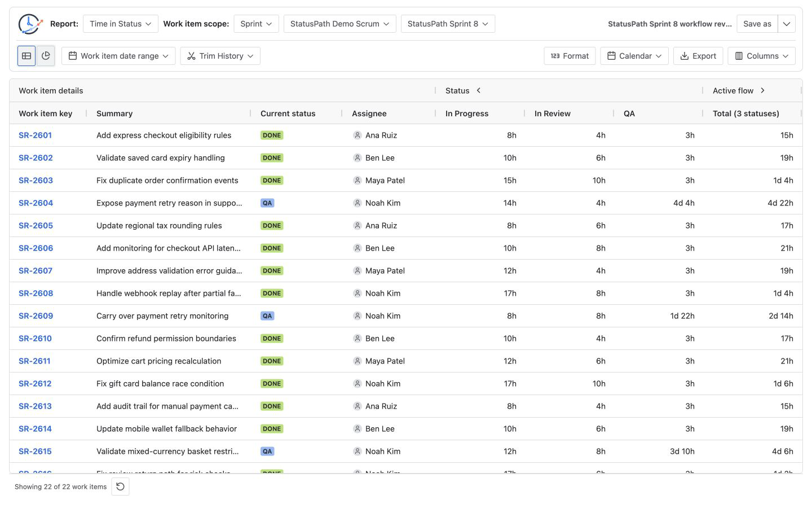812x508 pixels.
Task: Click the Time in Status clock logo
Action: (x=30, y=24)
